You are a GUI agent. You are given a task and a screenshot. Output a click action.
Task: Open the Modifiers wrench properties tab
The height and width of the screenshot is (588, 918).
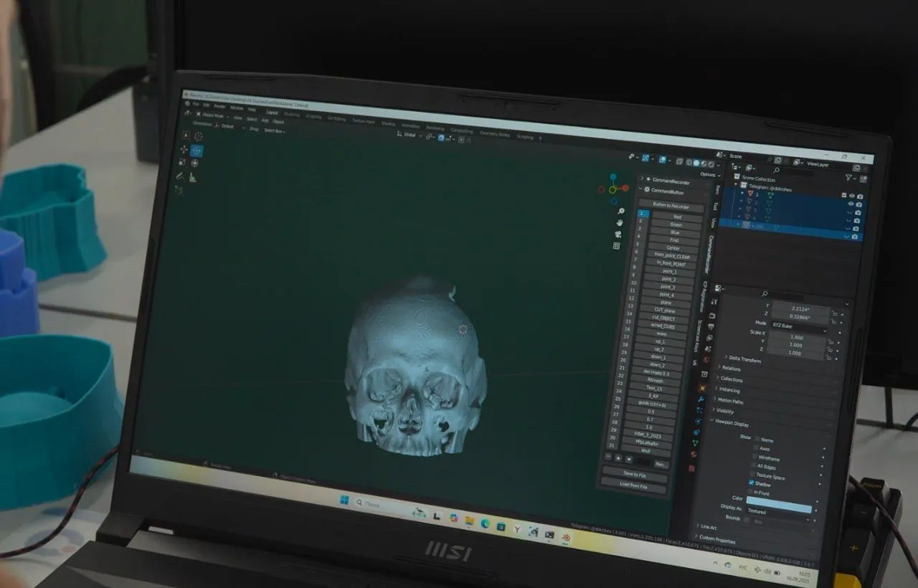click(701, 399)
